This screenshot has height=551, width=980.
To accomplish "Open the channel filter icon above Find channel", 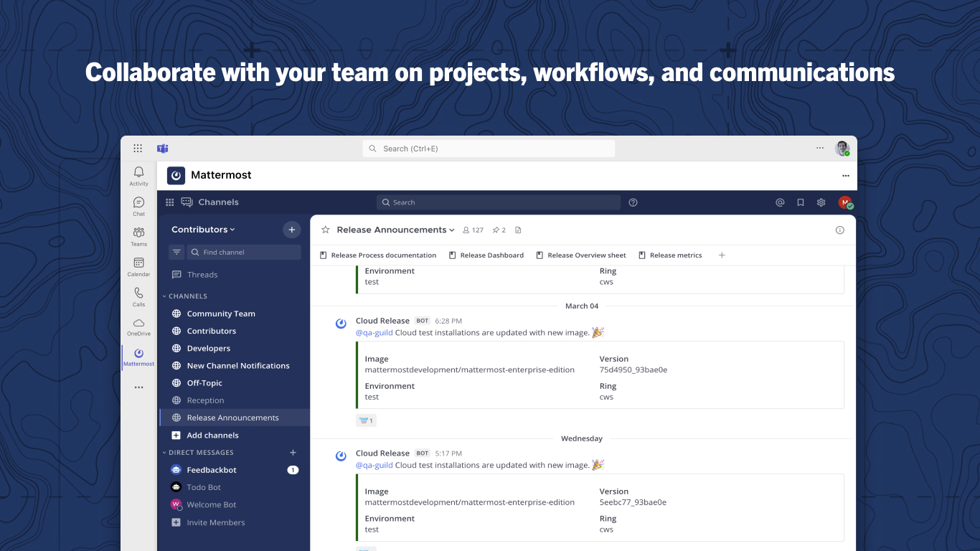I will pos(176,252).
